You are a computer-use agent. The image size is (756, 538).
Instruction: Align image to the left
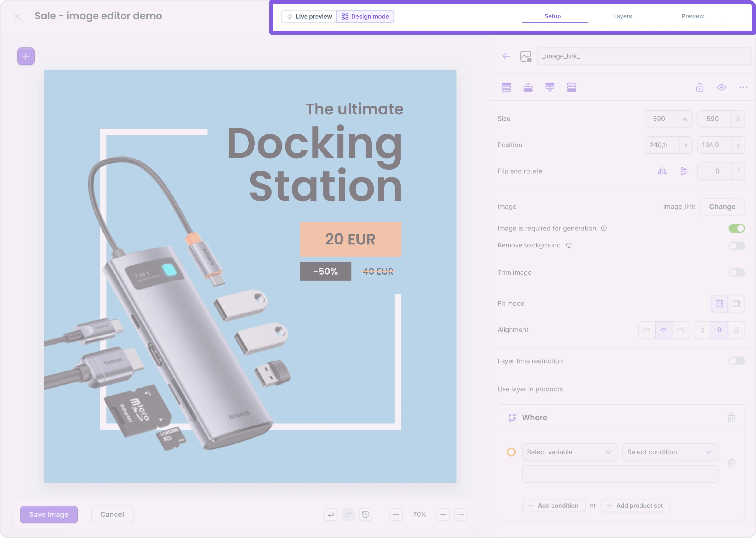coord(647,330)
